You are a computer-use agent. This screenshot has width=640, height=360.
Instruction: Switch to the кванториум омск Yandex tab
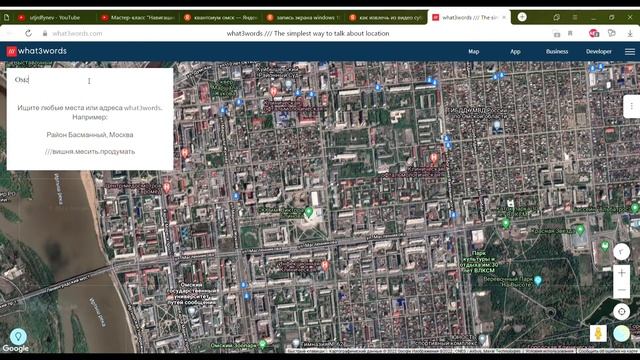point(221,18)
